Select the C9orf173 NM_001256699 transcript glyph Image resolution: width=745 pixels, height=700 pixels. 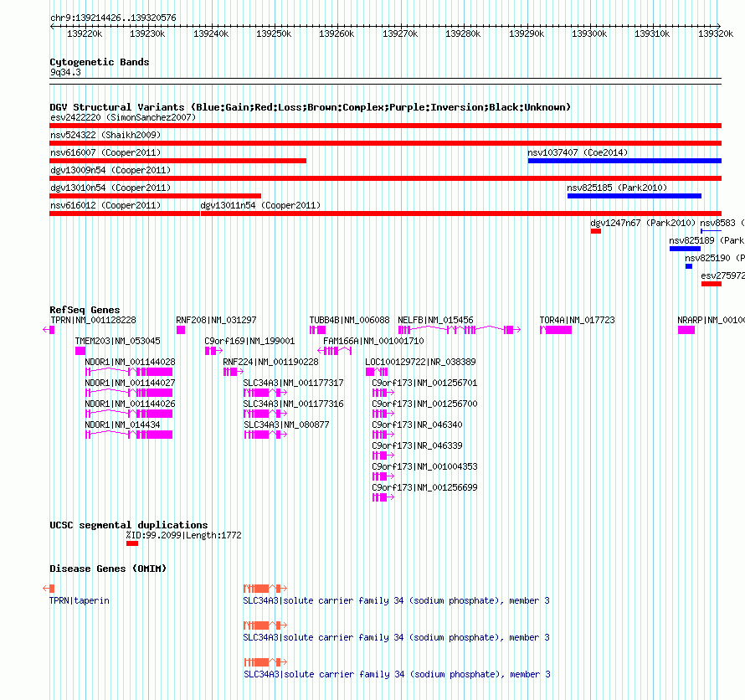coord(383,497)
